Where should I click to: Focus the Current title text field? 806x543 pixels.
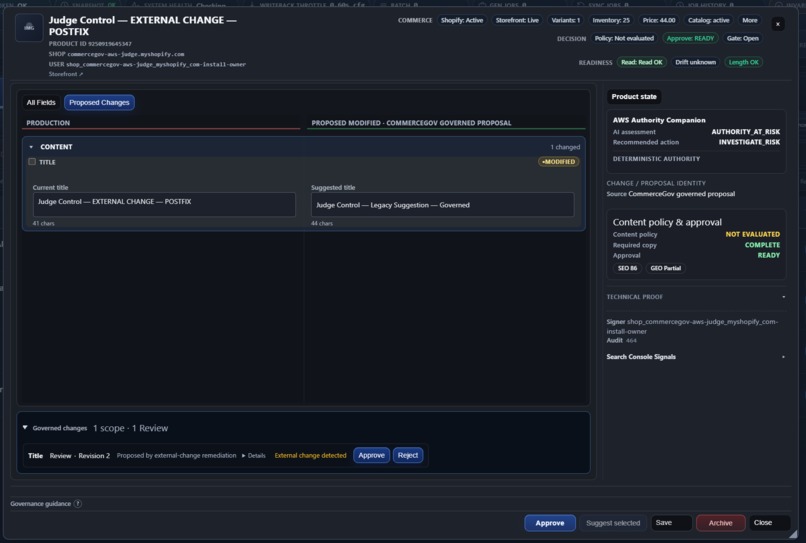pos(164,204)
